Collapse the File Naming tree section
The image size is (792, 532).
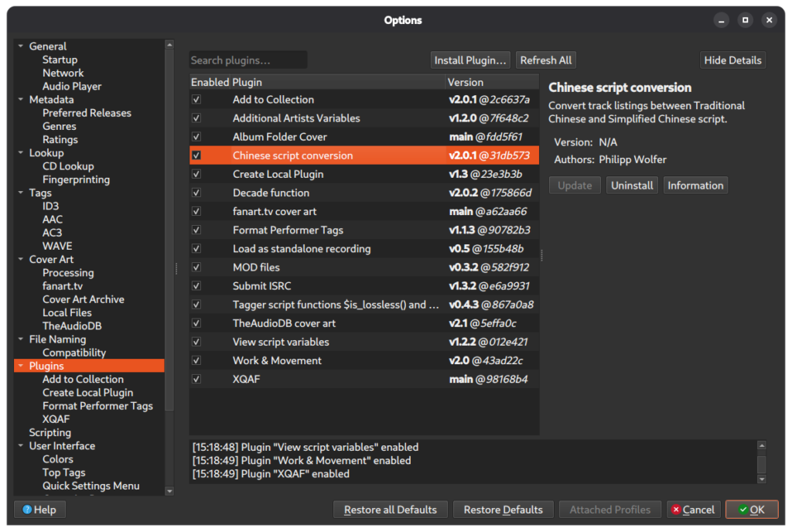point(21,339)
